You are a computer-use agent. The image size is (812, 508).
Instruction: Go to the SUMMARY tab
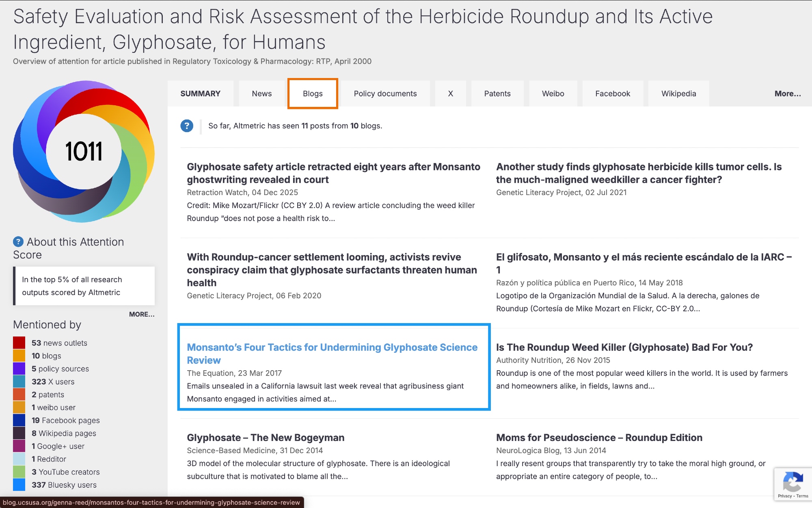(x=200, y=93)
